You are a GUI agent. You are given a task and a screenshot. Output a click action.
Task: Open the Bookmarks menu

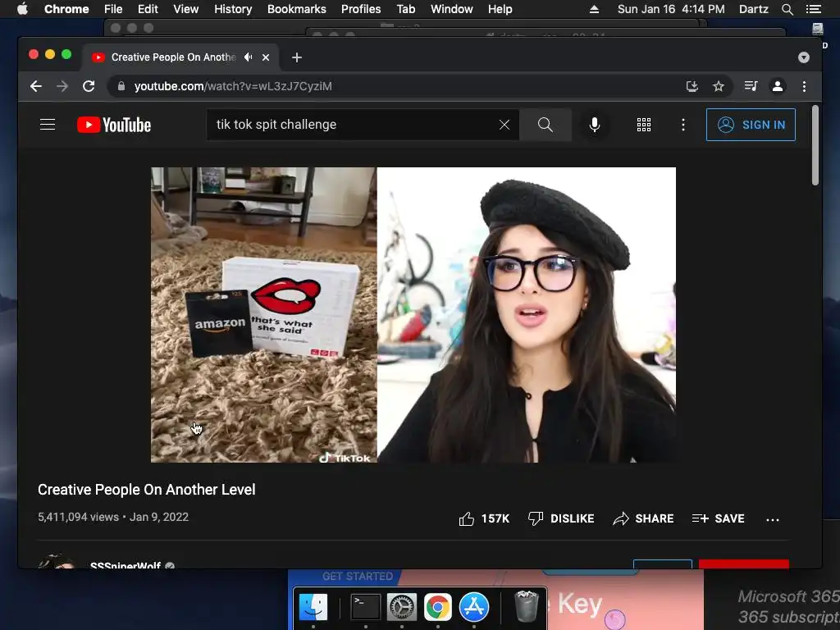(x=297, y=9)
